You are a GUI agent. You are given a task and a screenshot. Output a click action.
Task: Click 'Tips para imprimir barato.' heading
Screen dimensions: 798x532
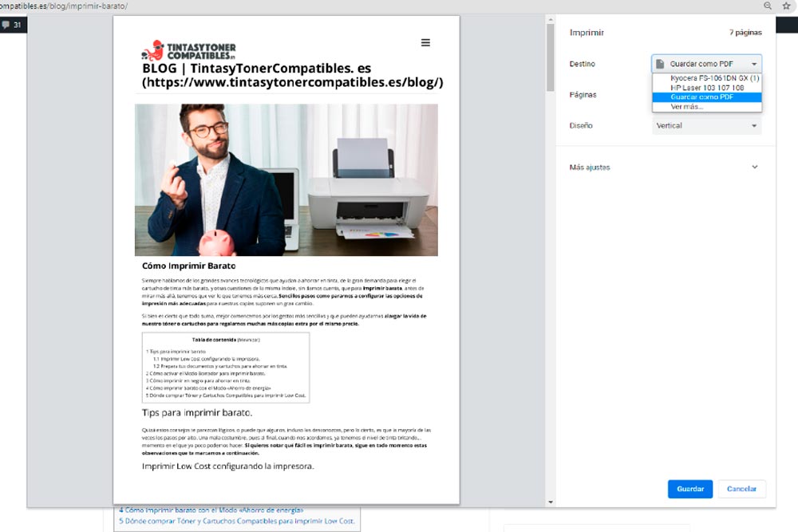click(197, 412)
